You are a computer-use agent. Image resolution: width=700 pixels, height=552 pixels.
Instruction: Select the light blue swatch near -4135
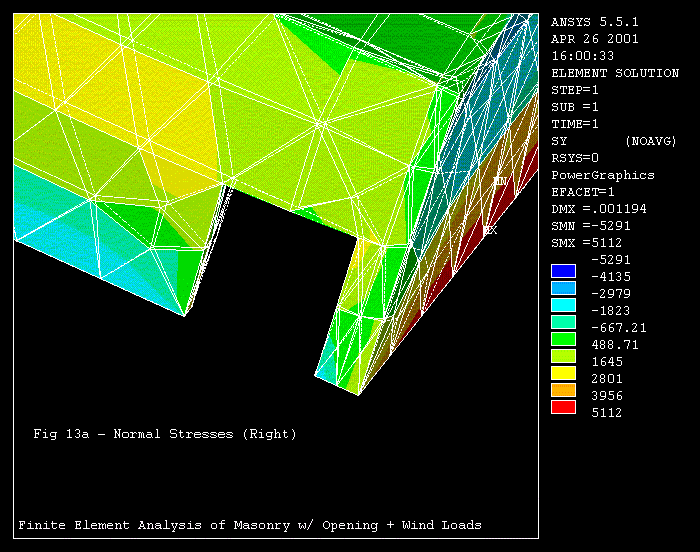564,287
